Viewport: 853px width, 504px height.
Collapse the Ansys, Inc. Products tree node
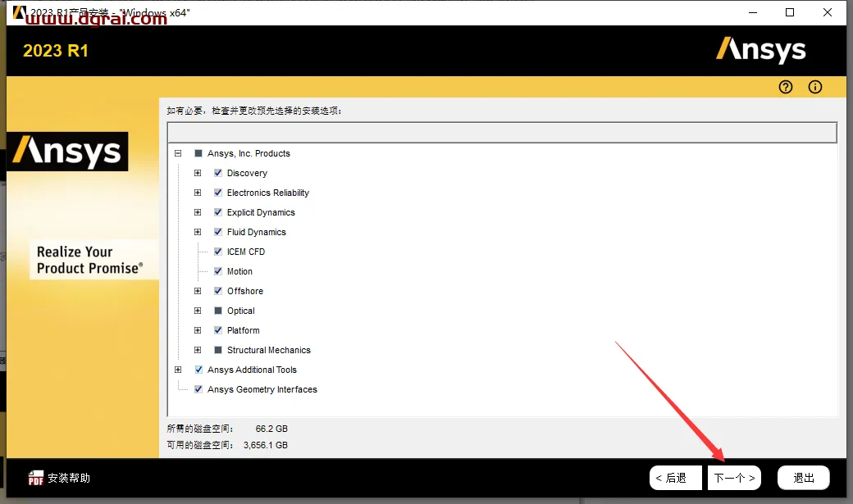coord(178,153)
